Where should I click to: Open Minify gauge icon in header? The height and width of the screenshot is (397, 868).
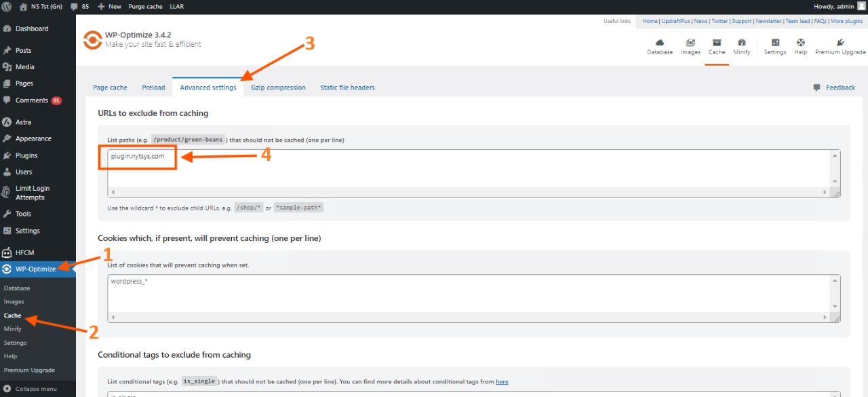pos(742,42)
